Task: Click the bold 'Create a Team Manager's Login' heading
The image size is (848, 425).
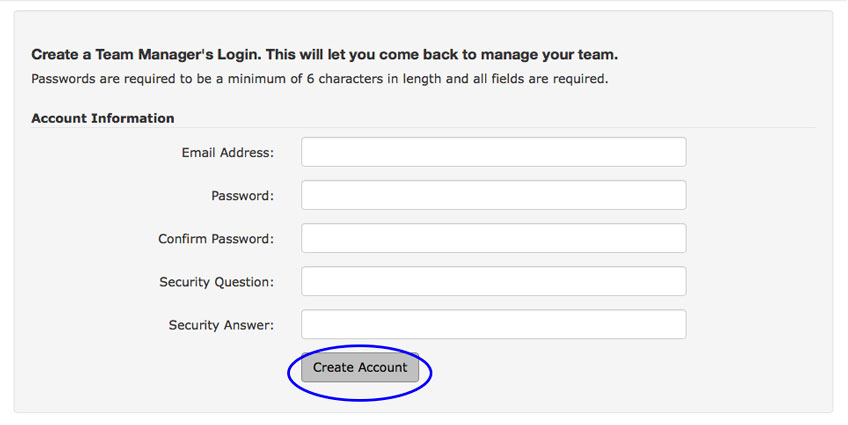Action: 147,55
